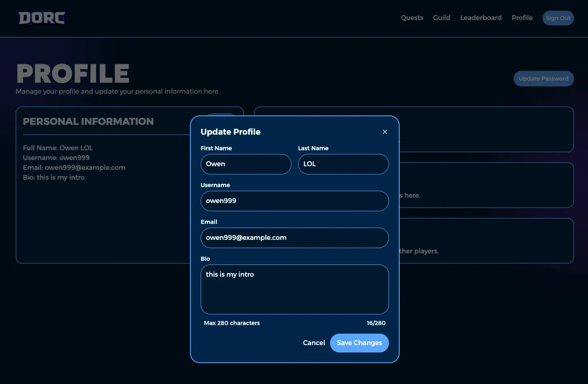Focus the Bio text area
The width and height of the screenshot is (588, 384).
[294, 289]
